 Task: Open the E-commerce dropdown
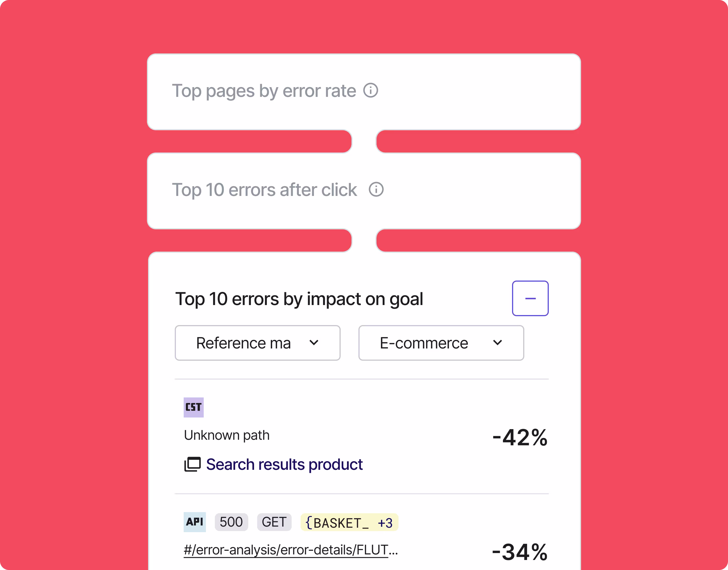click(x=441, y=343)
